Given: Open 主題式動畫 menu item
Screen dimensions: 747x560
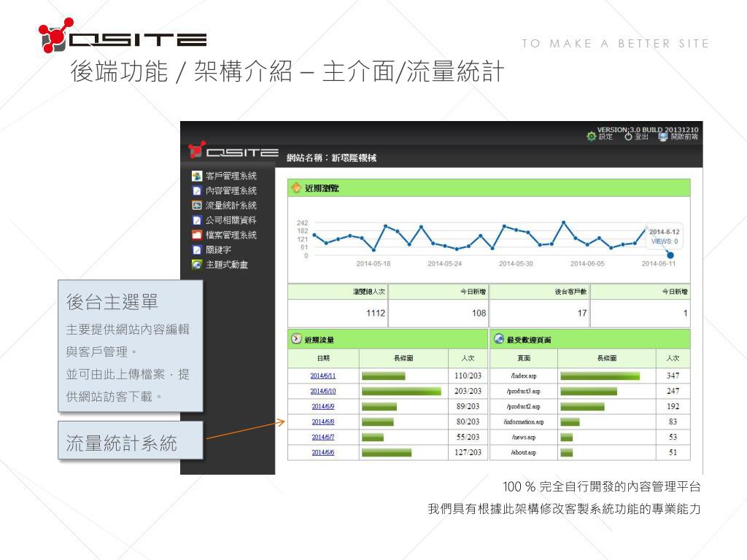Looking at the screenshot, I should point(227,265).
